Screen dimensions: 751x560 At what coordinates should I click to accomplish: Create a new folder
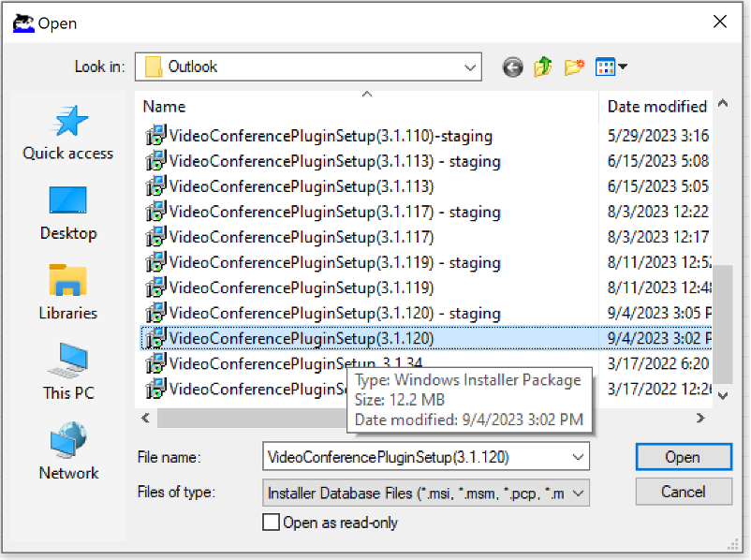(x=574, y=67)
